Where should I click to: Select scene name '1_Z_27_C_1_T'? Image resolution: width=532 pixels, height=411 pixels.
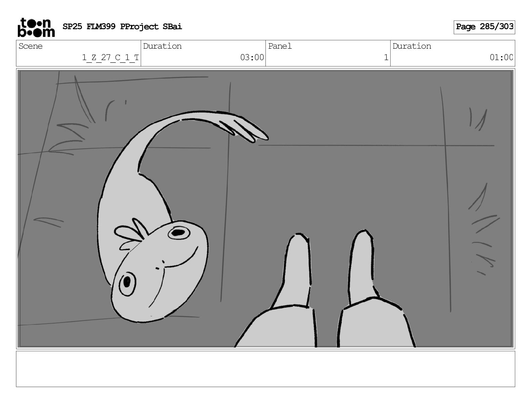coord(110,58)
